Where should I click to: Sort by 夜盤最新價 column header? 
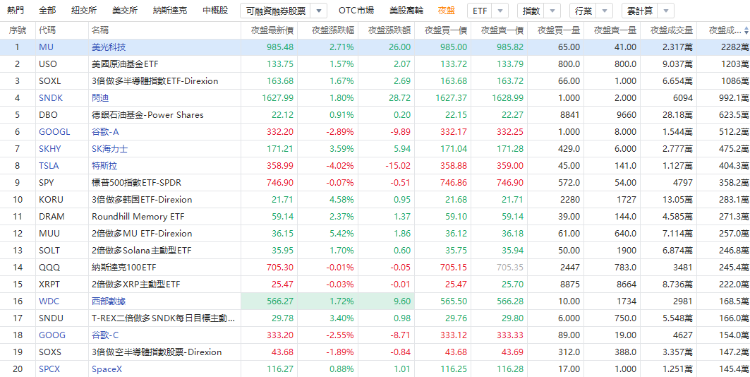pos(273,31)
